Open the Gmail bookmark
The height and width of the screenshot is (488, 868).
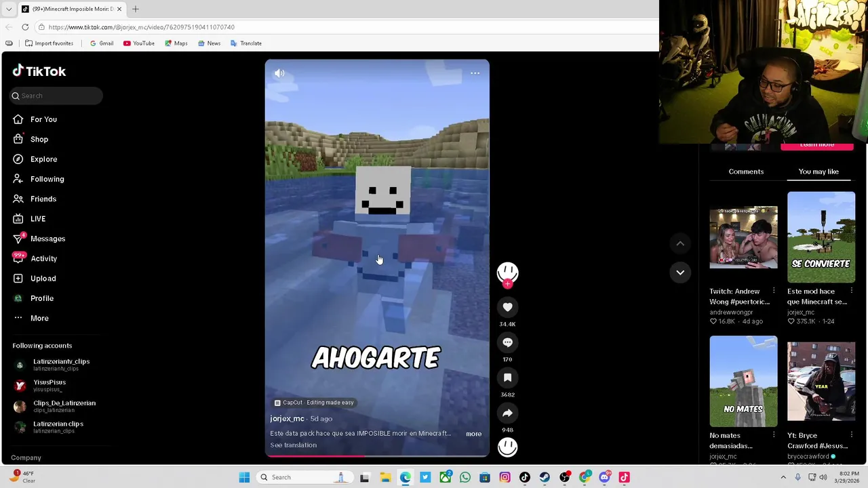click(x=102, y=43)
